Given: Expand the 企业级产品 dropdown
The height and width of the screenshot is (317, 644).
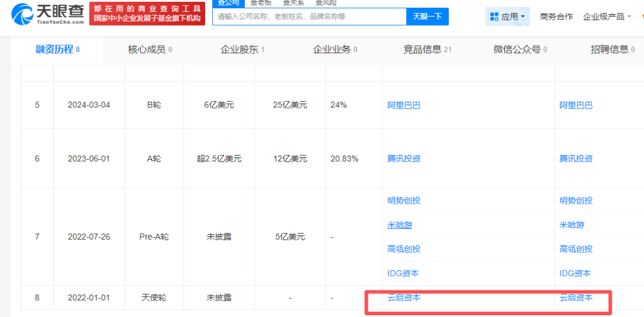Looking at the screenshot, I should click(x=629, y=17).
